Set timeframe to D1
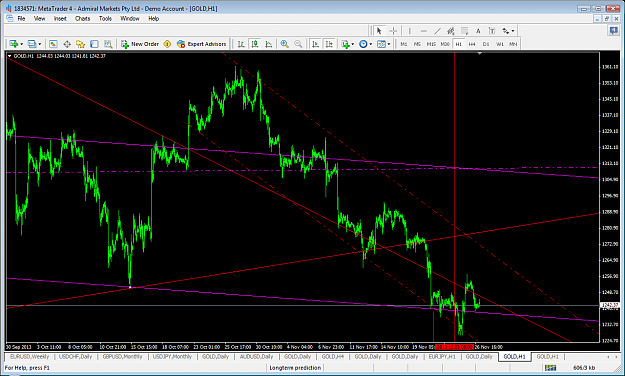 pyautogui.click(x=486, y=44)
